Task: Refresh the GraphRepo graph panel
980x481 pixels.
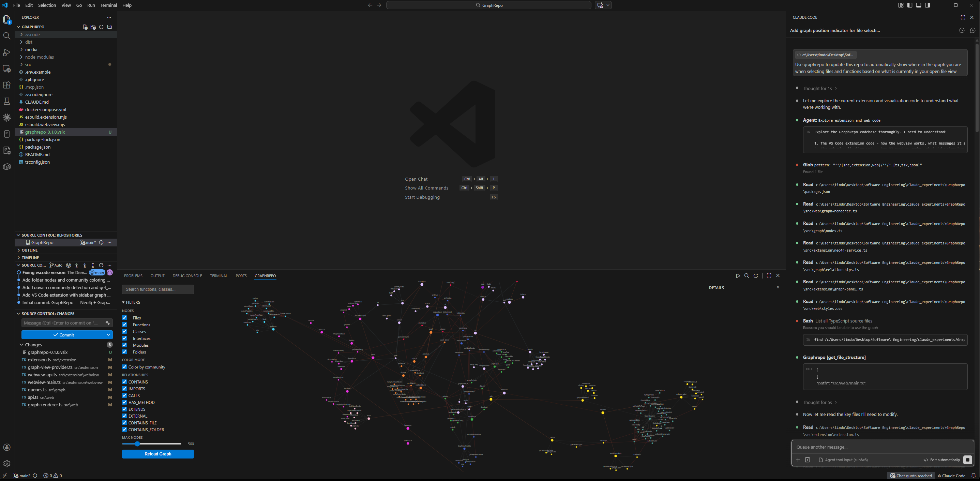Action: coord(756,275)
